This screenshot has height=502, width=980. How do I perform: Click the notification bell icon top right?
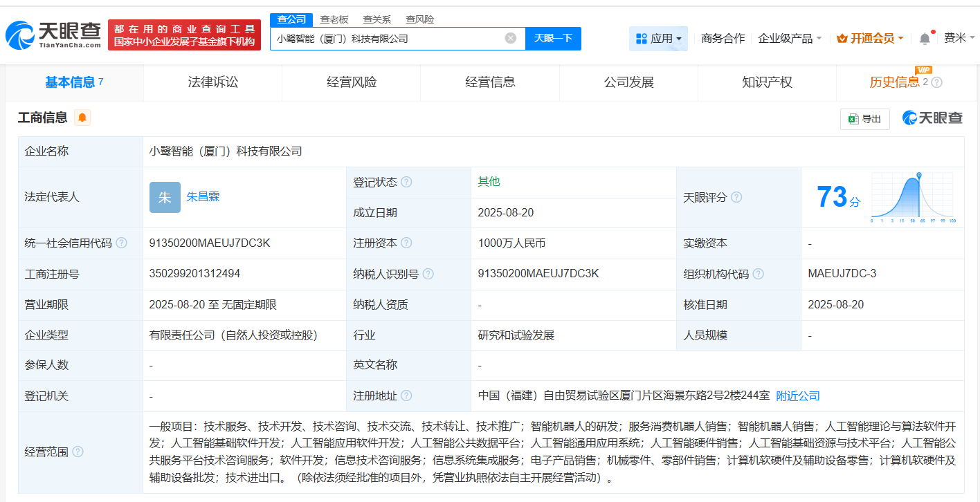923,39
